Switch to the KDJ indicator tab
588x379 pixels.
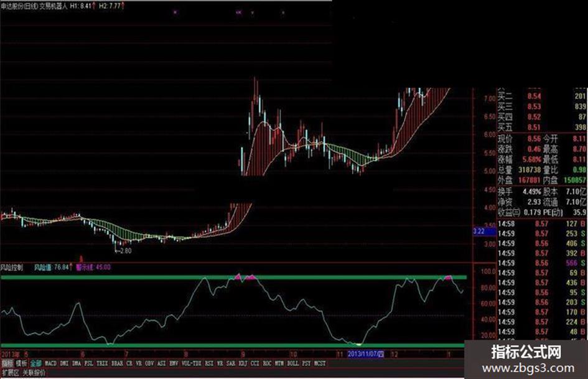click(243, 363)
